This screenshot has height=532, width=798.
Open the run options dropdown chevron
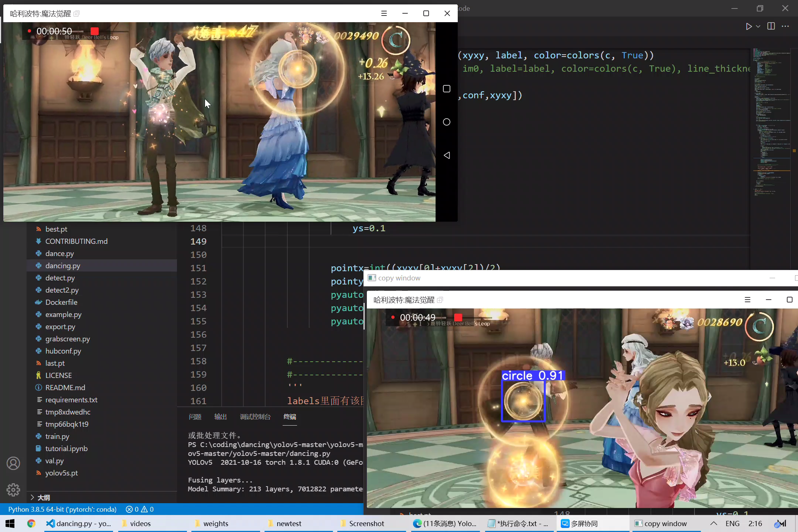coord(758,27)
